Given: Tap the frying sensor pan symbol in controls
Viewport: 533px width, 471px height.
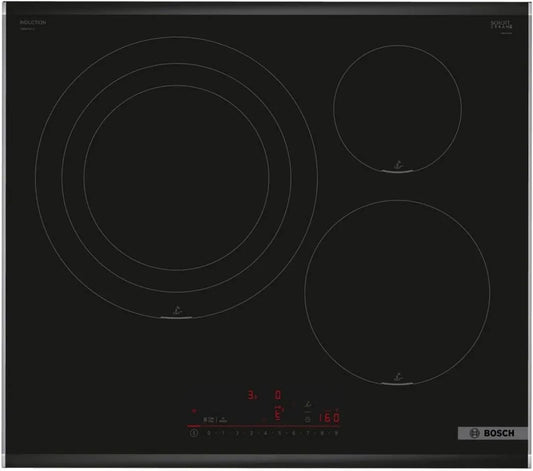Looking at the screenshot, I should point(308,405).
